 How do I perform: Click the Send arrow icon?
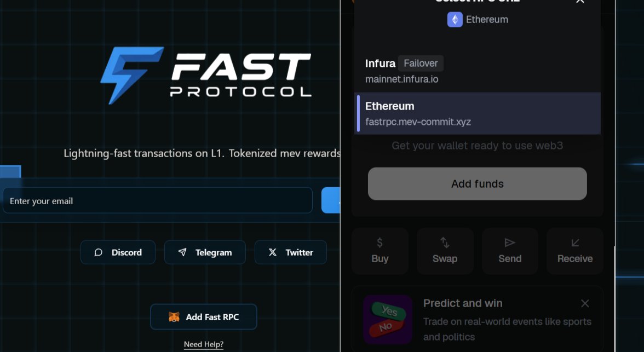click(x=510, y=243)
